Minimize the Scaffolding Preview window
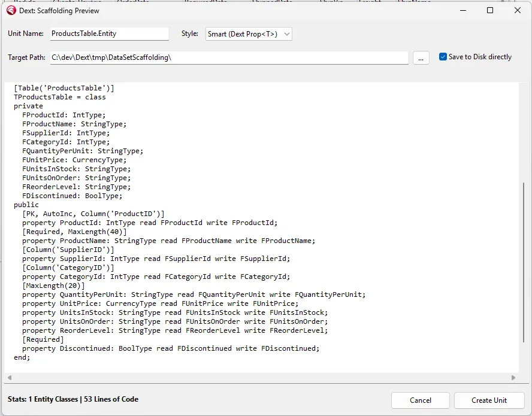The height and width of the screenshot is (416, 532). (463, 11)
